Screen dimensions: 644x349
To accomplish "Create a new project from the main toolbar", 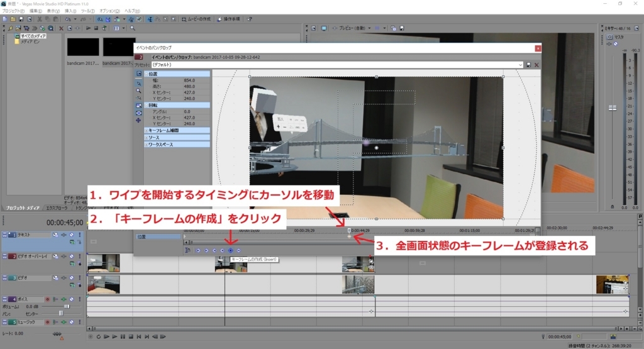I will click(x=5, y=19).
